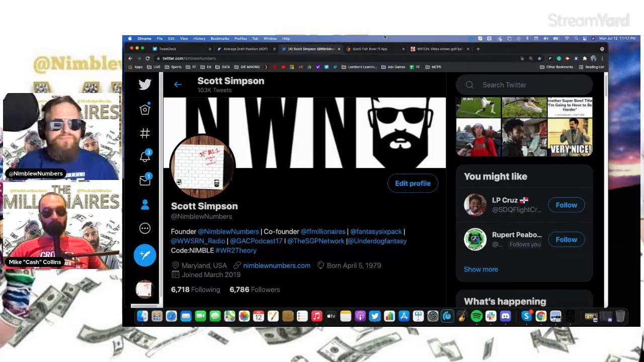Close the Scott Simpson Twitter tab

click(x=339, y=49)
